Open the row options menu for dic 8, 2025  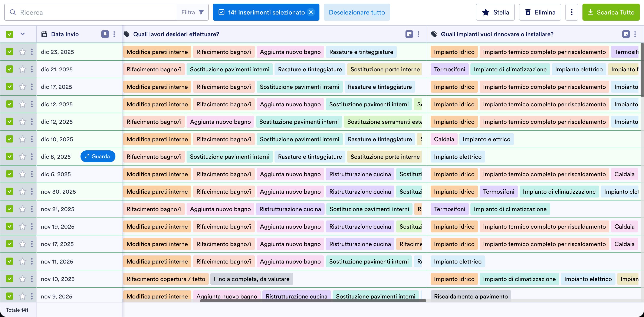click(32, 157)
